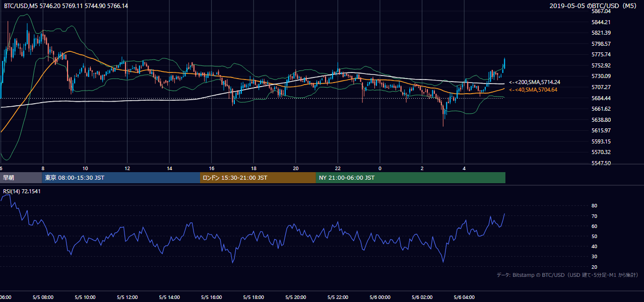Viewport: 644px width, 302px height.
Task: Click hour label 16 under the price chart
Action: pyautogui.click(x=212, y=168)
